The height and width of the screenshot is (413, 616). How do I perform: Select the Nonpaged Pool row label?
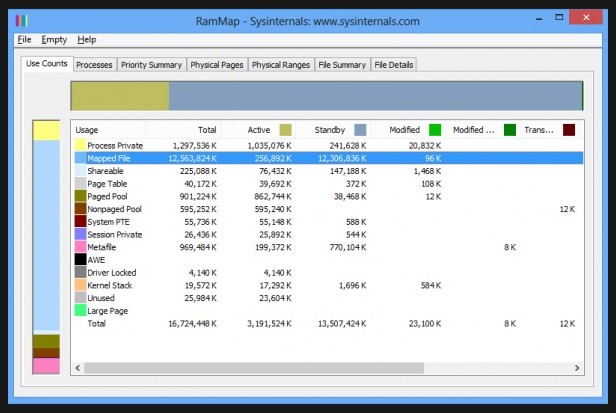pyautogui.click(x=114, y=209)
